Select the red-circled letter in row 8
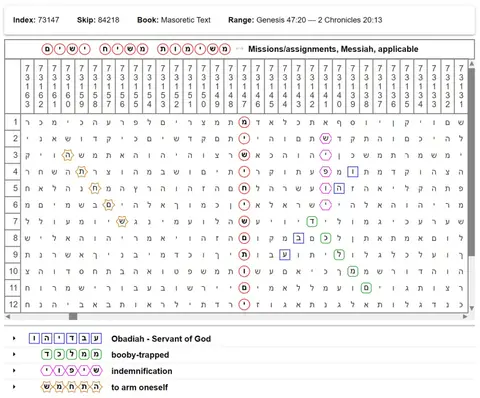Image resolution: width=480 pixels, height=398 pixels. (244, 238)
